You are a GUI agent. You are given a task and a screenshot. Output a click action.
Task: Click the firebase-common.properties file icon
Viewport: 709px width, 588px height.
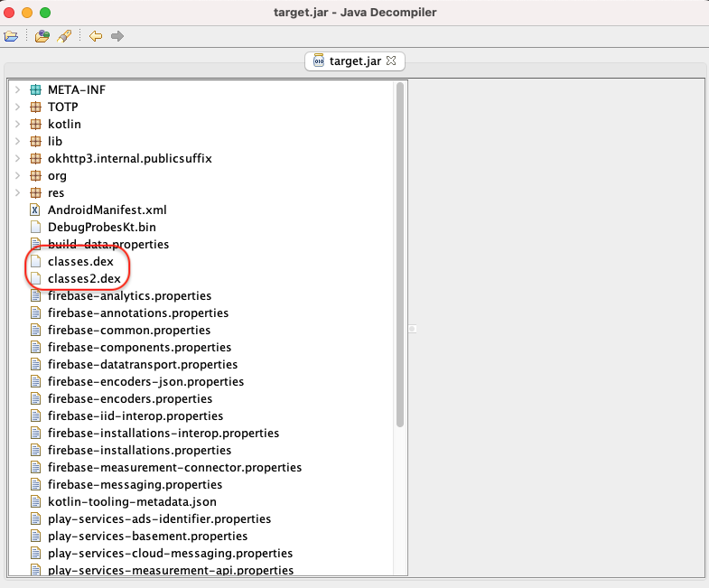(35, 331)
